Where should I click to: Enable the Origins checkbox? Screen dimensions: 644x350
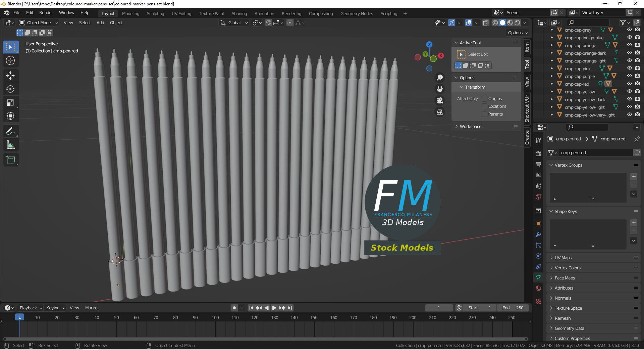coord(484,98)
